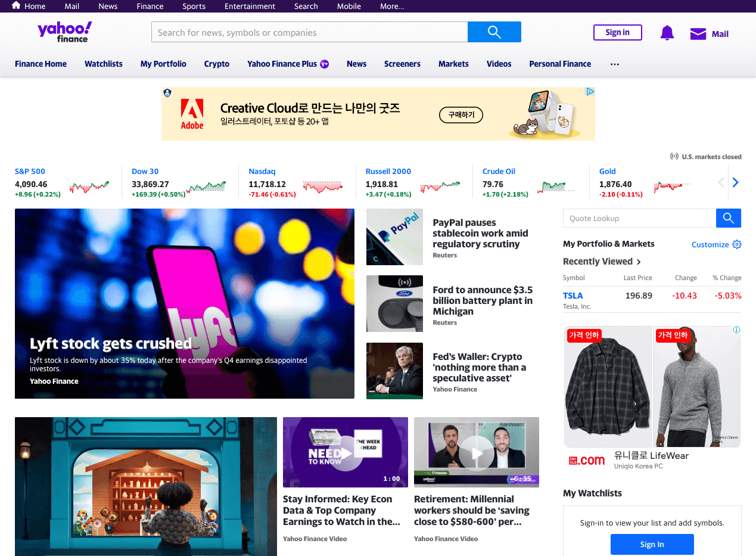Click the colorful storefront image thumbnail

coord(146,486)
